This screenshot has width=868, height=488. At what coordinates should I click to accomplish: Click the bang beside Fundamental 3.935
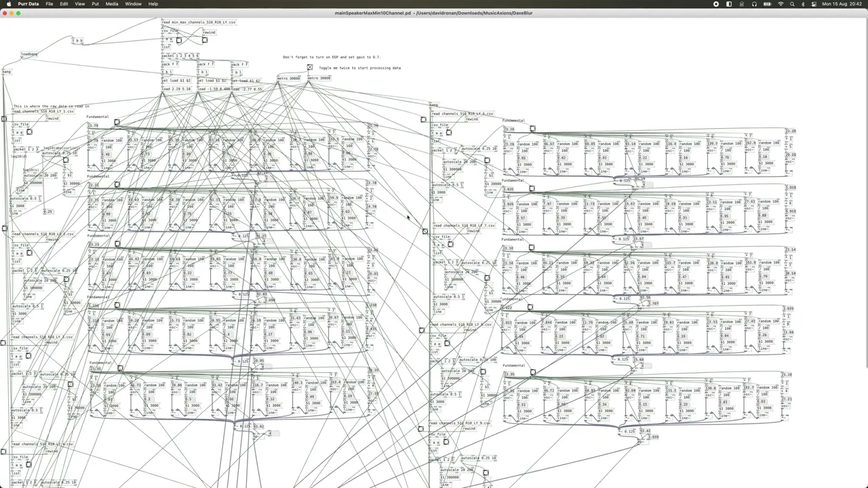click(532, 188)
